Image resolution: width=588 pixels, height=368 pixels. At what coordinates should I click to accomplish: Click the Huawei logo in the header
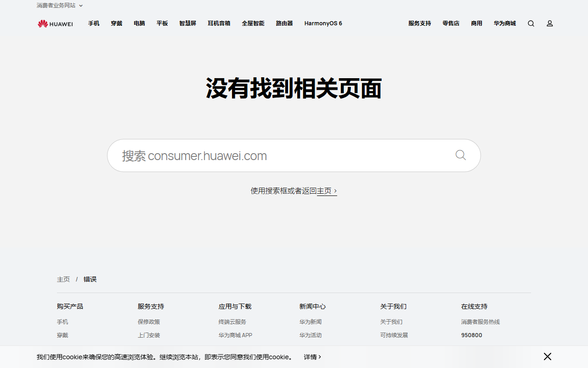pos(55,23)
